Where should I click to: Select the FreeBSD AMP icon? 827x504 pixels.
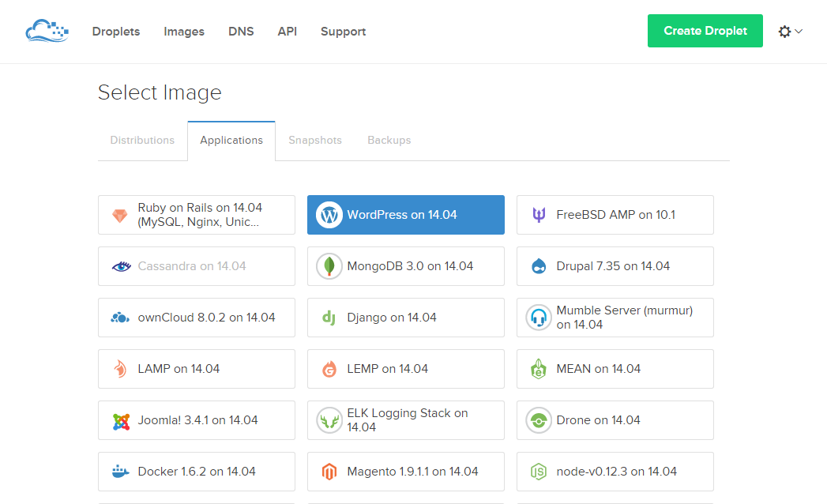click(538, 214)
